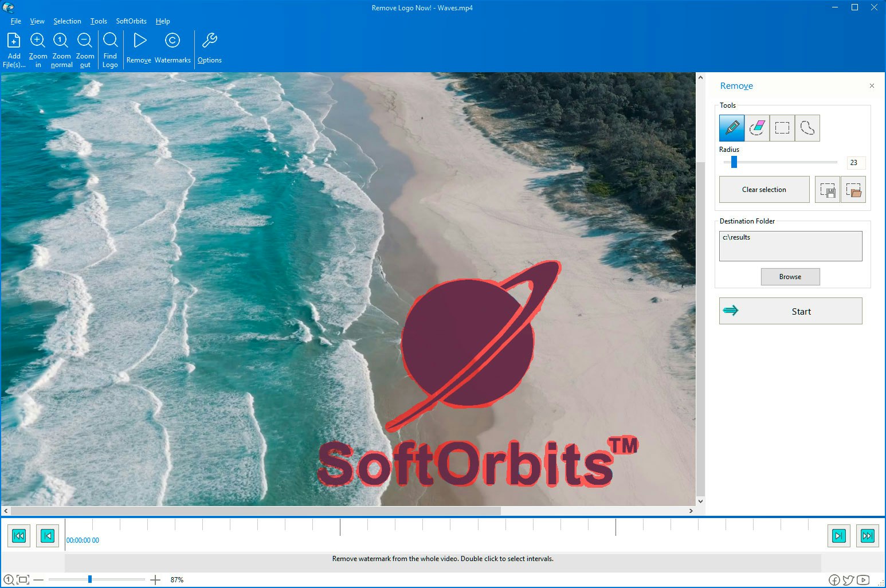Open the View menu
The height and width of the screenshot is (588, 886).
coord(37,21)
